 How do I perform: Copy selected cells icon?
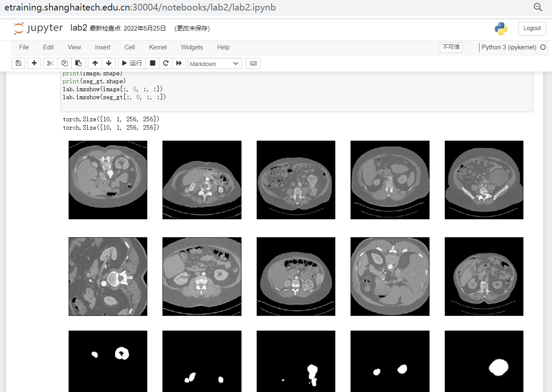click(64, 63)
